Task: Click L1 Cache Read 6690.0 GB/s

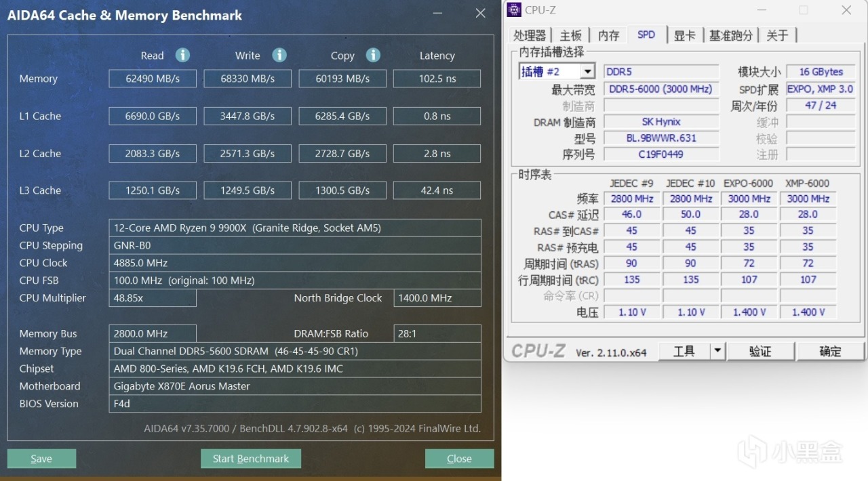Action: click(x=153, y=116)
